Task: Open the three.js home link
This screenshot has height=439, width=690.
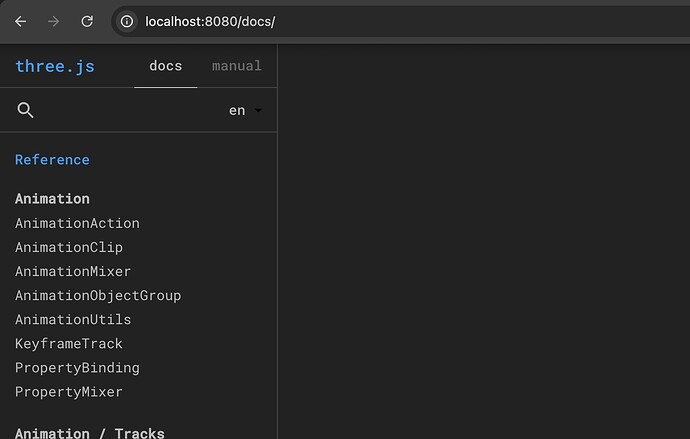Action: coord(55,66)
